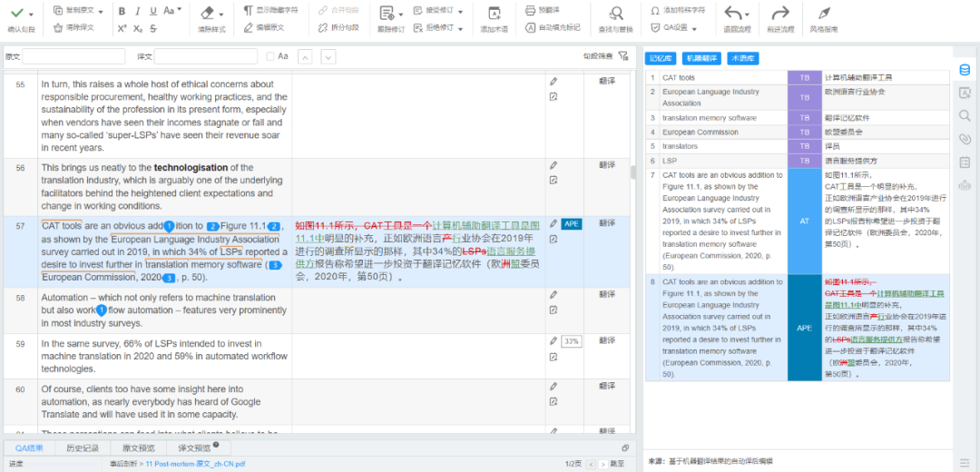Screen dimensions: 980x472
Task: Toggle strikethrough formatting
Action: point(153,28)
